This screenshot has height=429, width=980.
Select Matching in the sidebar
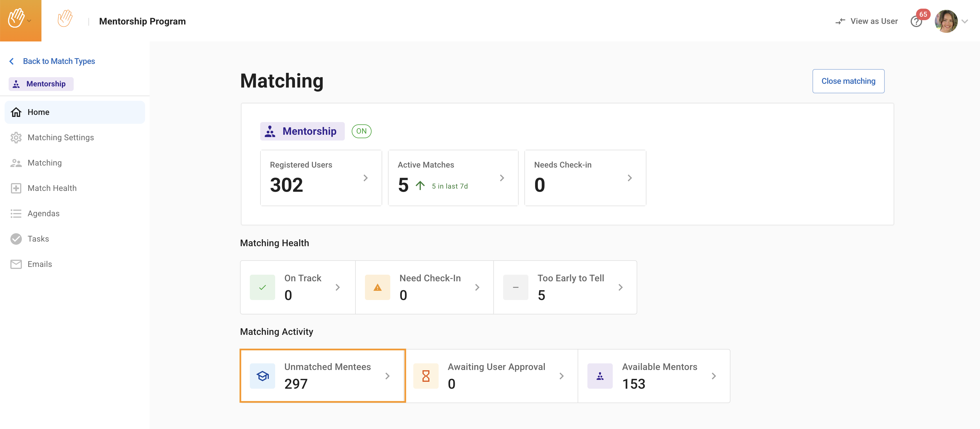pyautogui.click(x=44, y=163)
